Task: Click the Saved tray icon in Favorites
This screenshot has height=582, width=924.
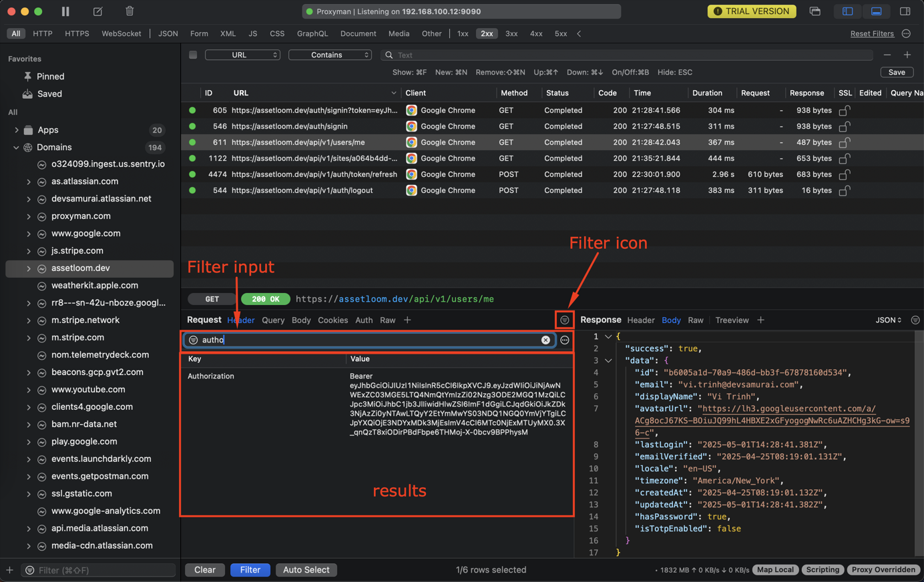Action: [x=27, y=94]
